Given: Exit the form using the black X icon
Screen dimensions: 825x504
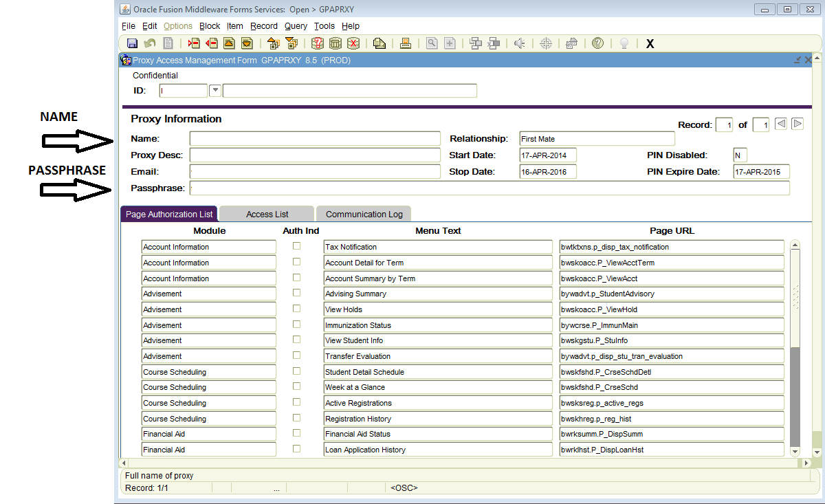Looking at the screenshot, I should [650, 44].
